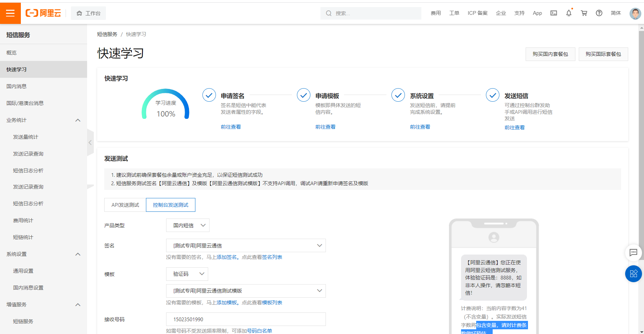Image resolution: width=644 pixels, height=334 pixels.
Task: Open the 产品类型 国内短信 dropdown
Action: click(188, 225)
